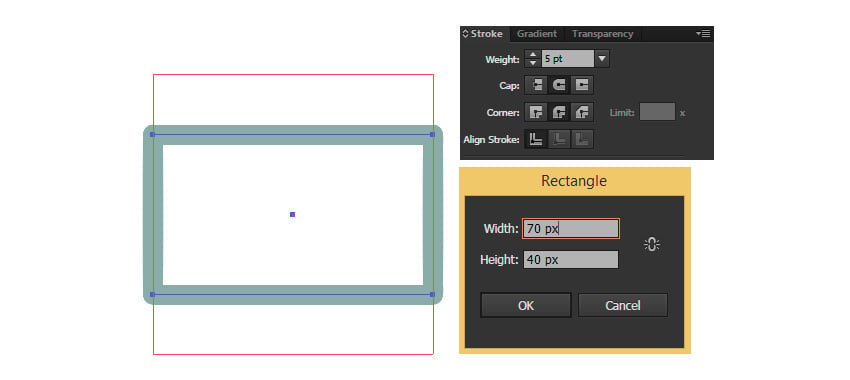
Task: Align stroke to inside
Action: tap(559, 139)
